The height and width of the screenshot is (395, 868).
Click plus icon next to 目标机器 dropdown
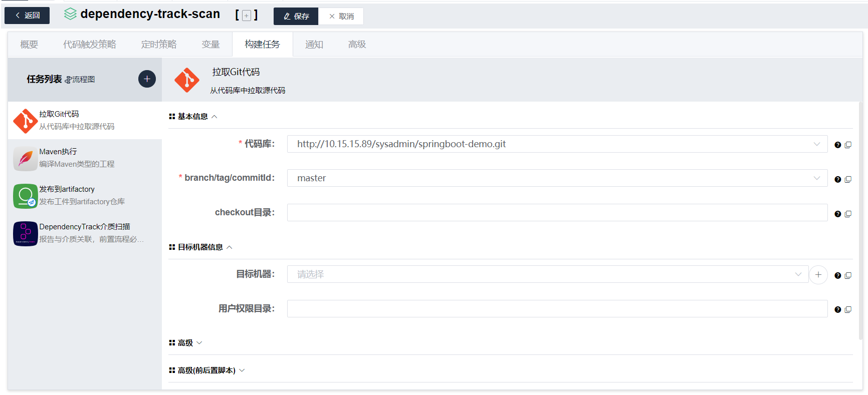(818, 275)
